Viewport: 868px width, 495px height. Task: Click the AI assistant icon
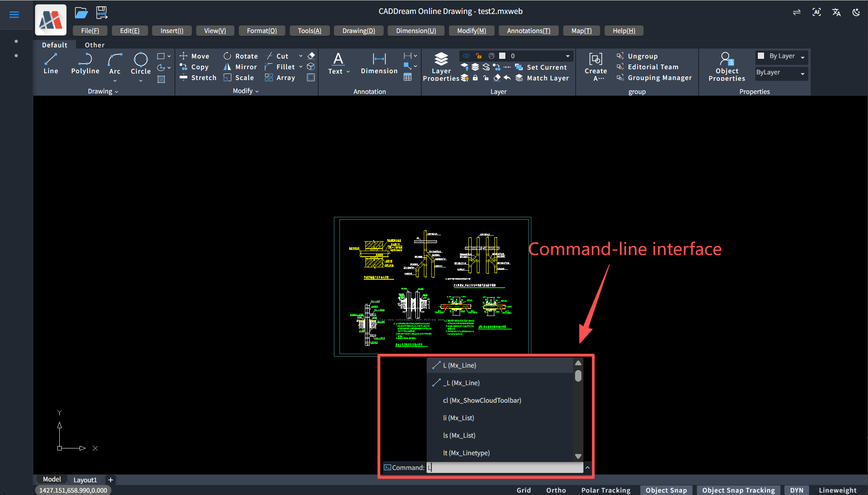tap(817, 12)
